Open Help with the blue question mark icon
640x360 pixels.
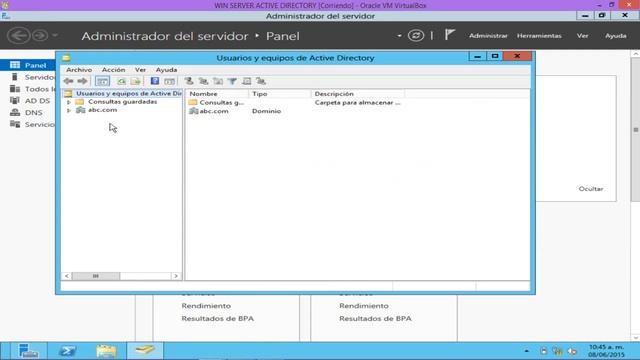coord(155,81)
